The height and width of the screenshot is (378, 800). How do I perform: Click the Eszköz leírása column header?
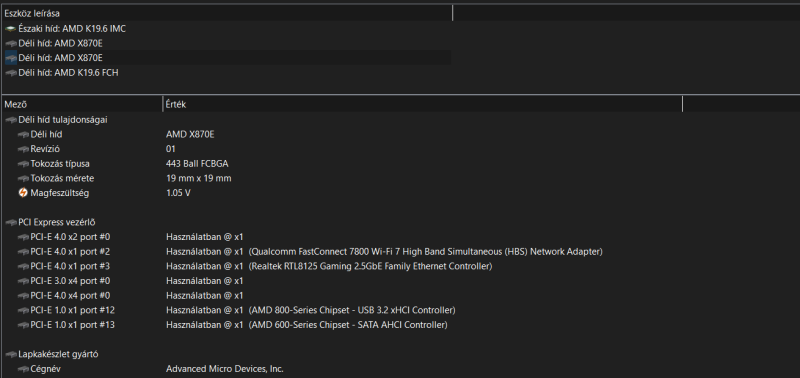[227, 13]
